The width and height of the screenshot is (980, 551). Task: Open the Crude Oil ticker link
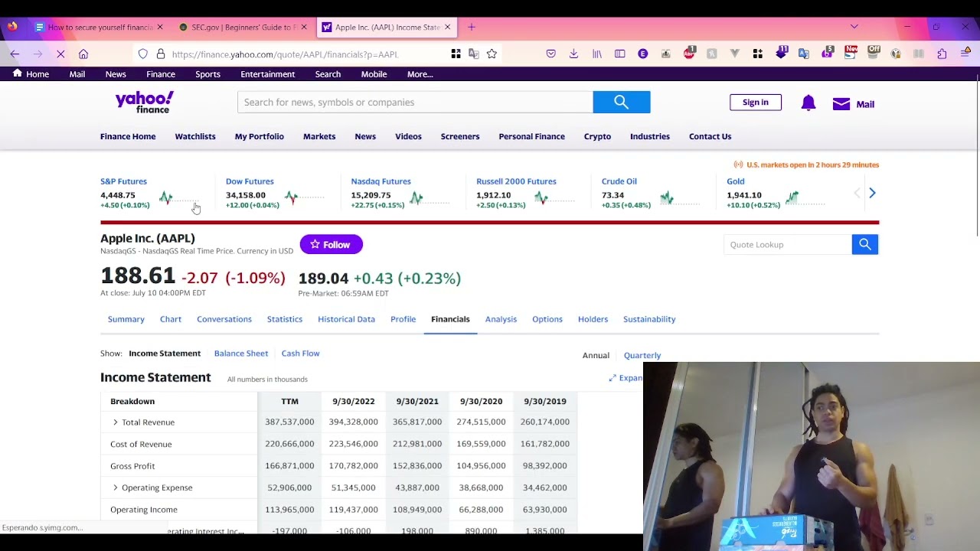(619, 181)
